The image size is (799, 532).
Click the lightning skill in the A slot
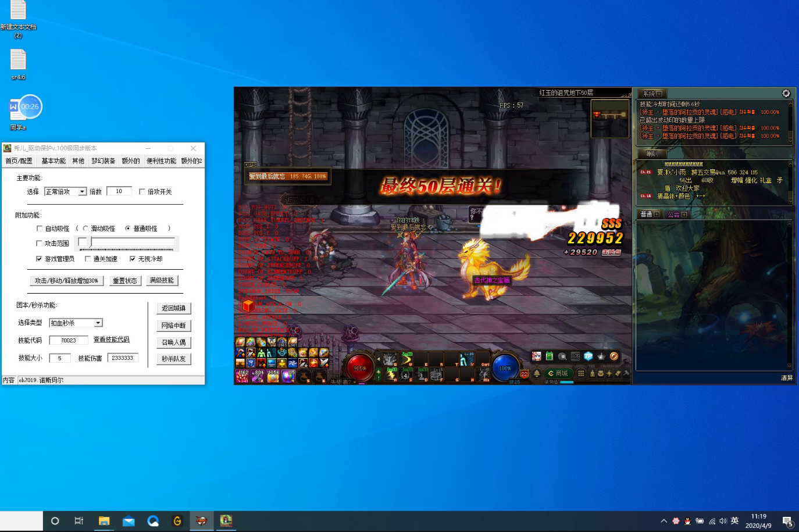click(x=389, y=374)
